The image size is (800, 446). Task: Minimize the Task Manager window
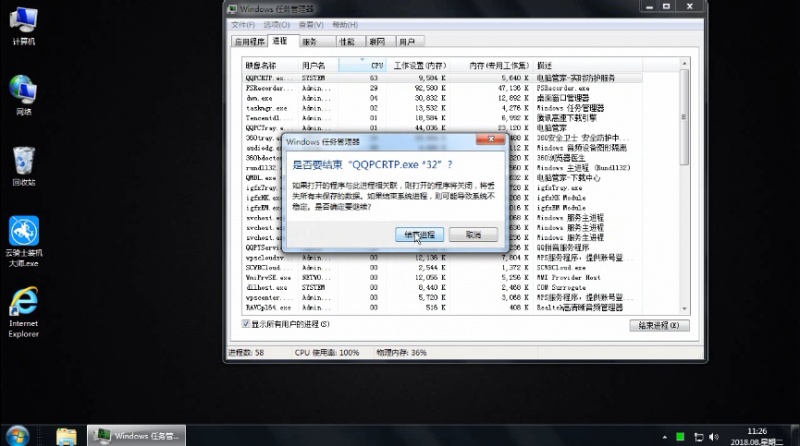649,7
